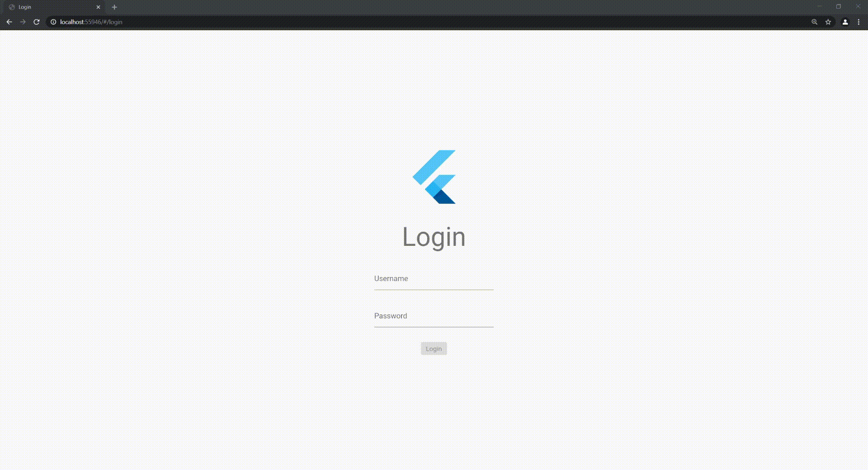Close the browser window

(x=858, y=6)
